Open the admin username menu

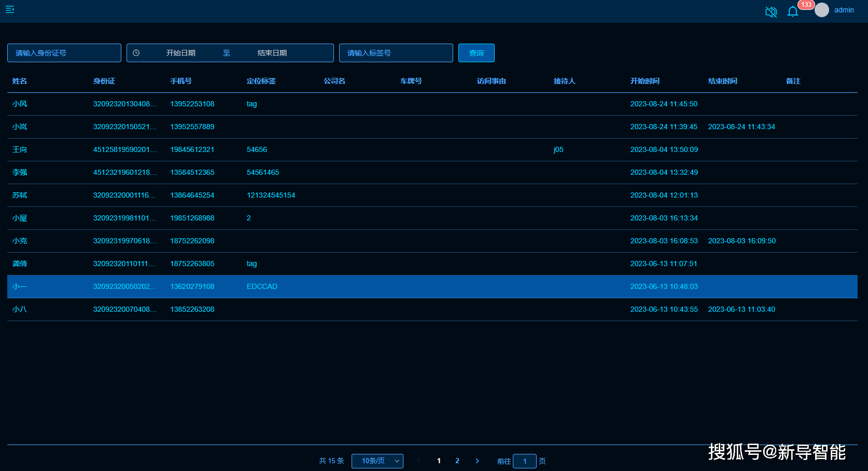click(x=844, y=10)
